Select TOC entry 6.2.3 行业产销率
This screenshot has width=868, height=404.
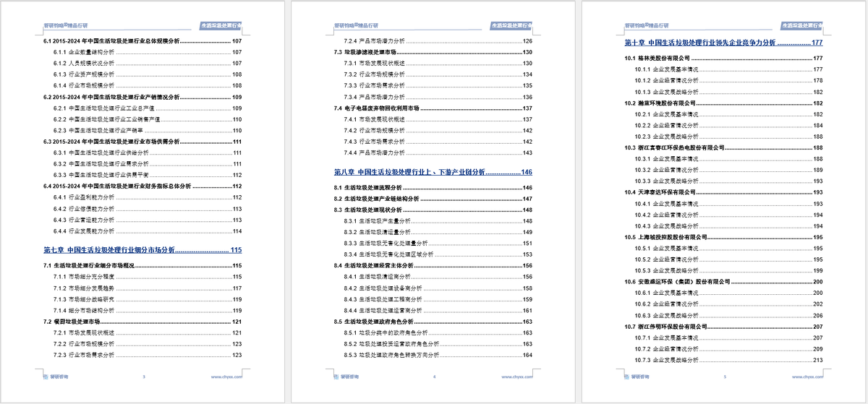pyautogui.click(x=148, y=130)
